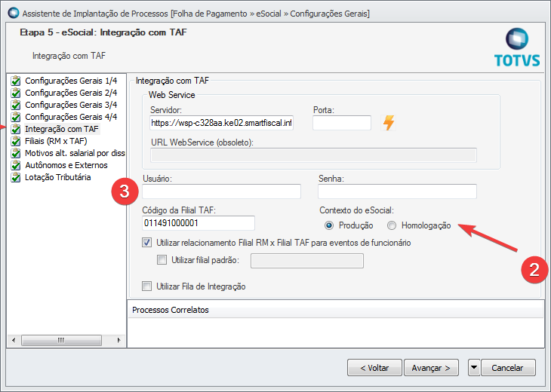The width and height of the screenshot is (551, 392).
Task: Go to Motivos alt. salarial step
Action: (x=74, y=153)
